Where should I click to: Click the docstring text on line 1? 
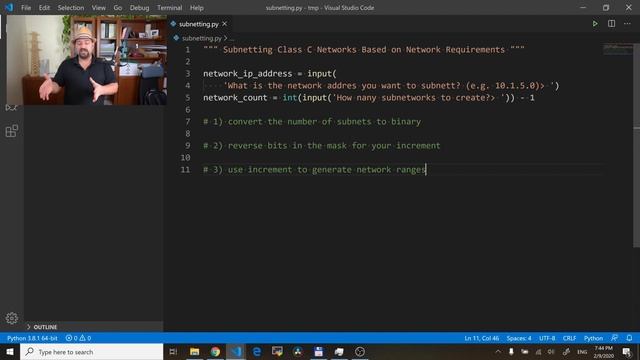[x=364, y=50]
